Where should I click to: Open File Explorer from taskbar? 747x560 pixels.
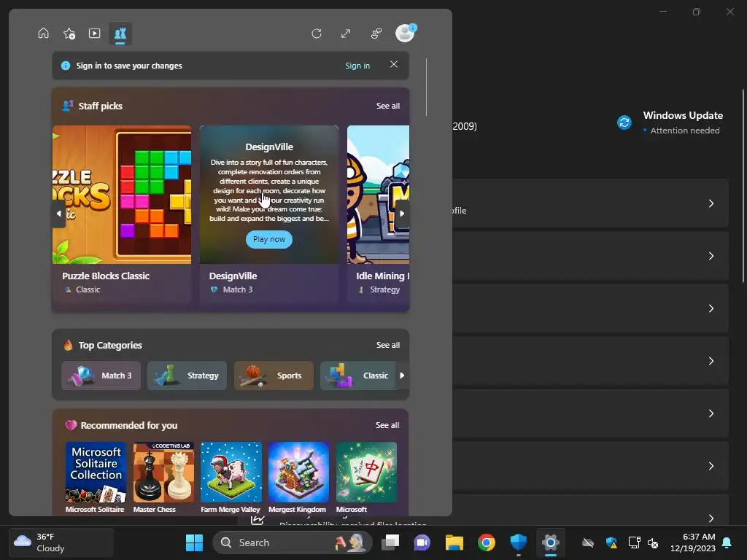pos(454,542)
